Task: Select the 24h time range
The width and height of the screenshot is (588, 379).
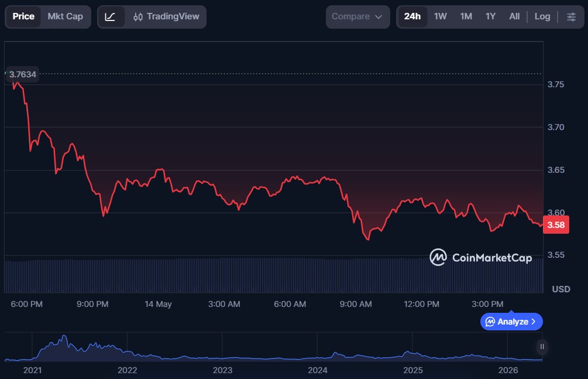Action: 412,16
